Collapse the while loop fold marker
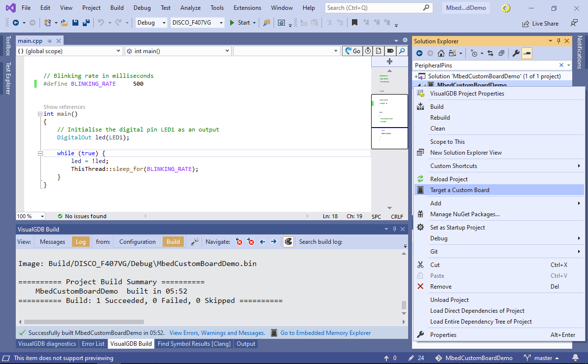 (x=40, y=153)
